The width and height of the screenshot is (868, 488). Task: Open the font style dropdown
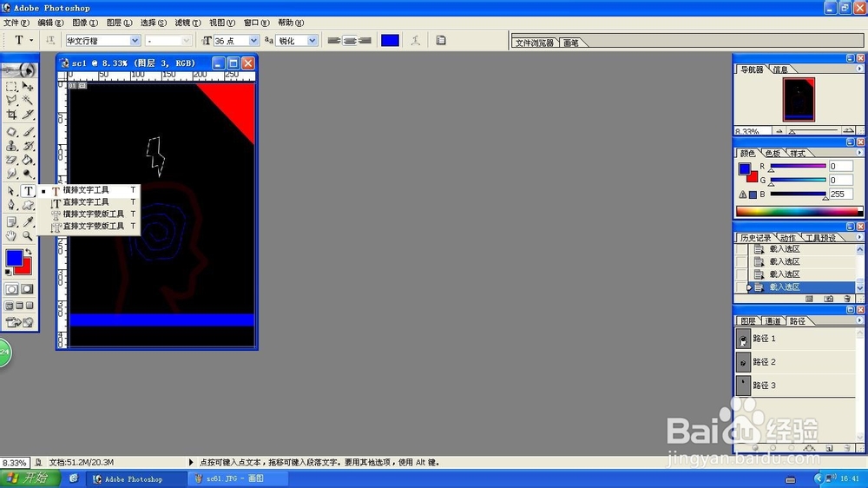[x=186, y=41]
